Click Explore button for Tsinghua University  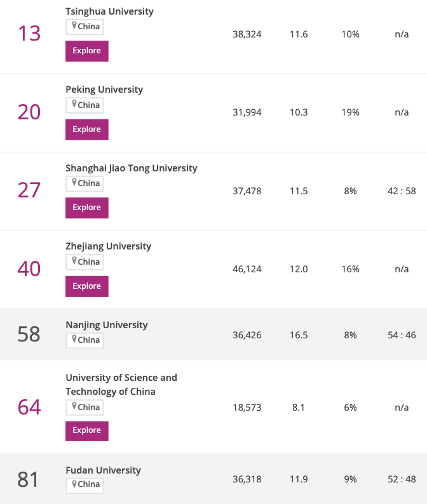(x=87, y=51)
